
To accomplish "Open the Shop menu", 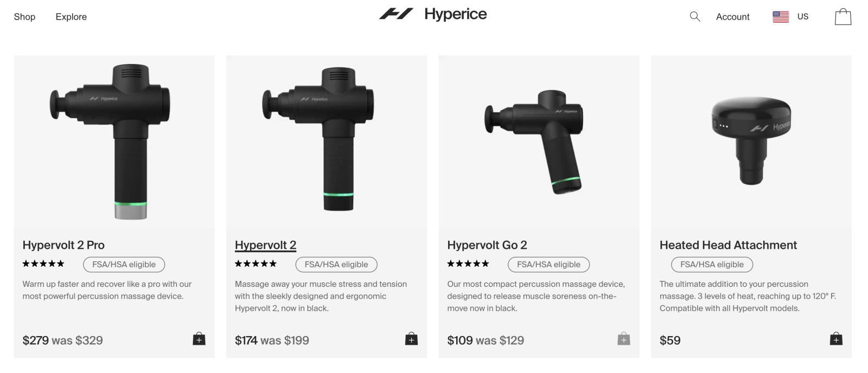I will pos(24,17).
